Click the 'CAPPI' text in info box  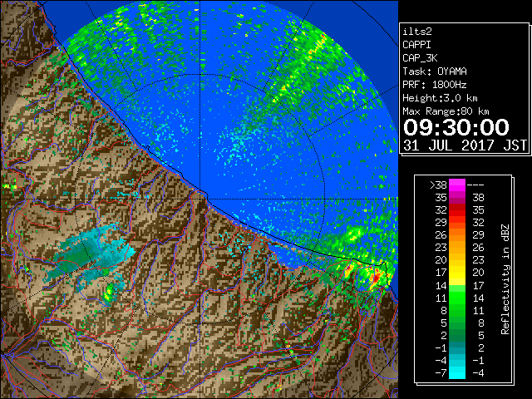[x=416, y=45]
